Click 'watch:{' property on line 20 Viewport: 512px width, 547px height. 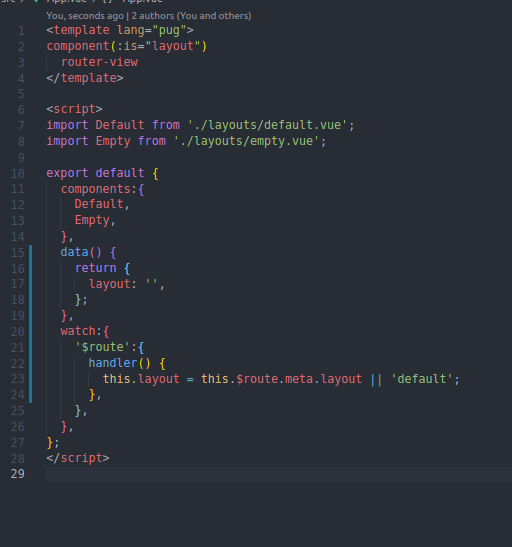(85, 331)
